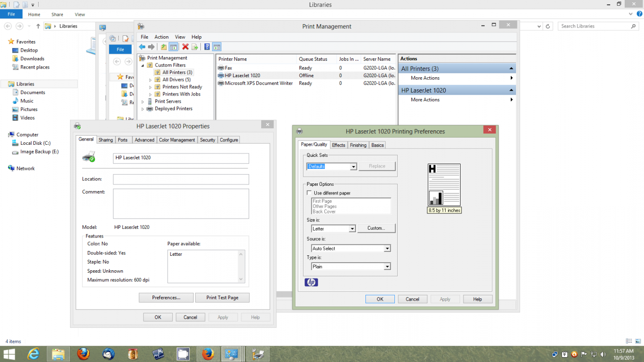Image resolution: width=644 pixels, height=362 pixels.
Task: Open Internet Explorer from the taskbar
Action: point(33,354)
